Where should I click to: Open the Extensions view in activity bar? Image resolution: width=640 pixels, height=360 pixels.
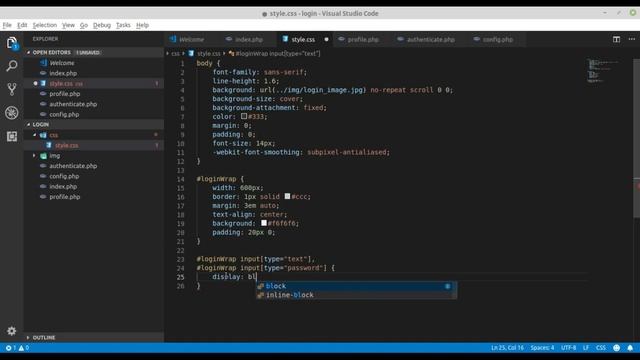tap(12, 136)
